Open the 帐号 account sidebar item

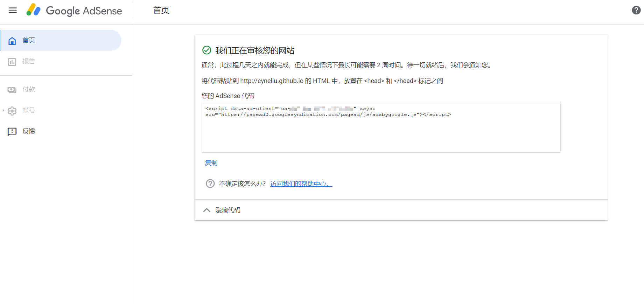click(61, 110)
